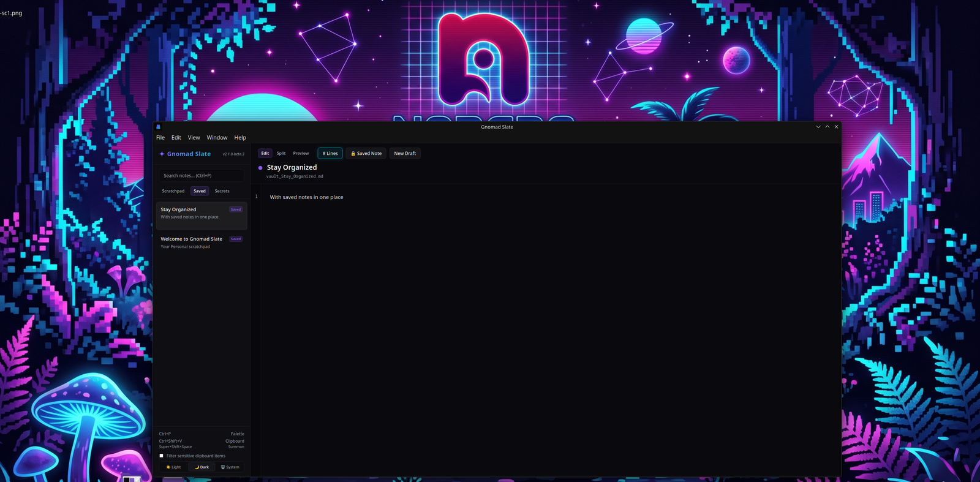Viewport: 980px width, 482px height.
Task: Click the Clipboard label in the shortcut list
Action: [235, 441]
